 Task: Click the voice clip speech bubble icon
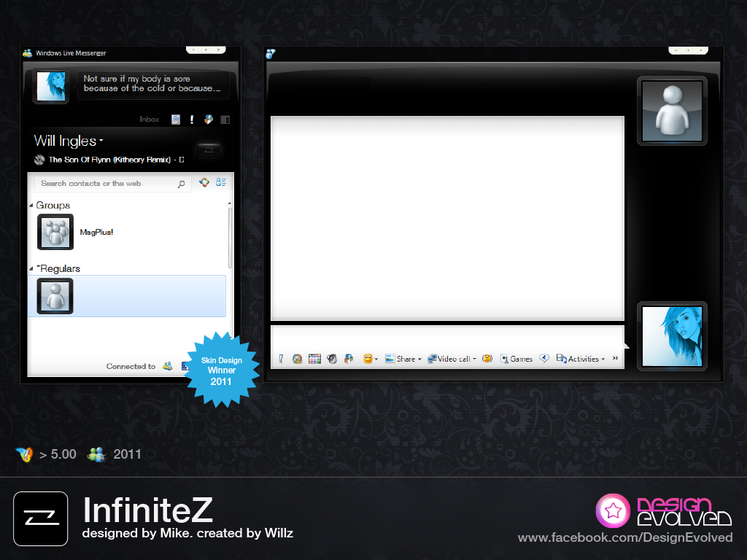coord(544,359)
